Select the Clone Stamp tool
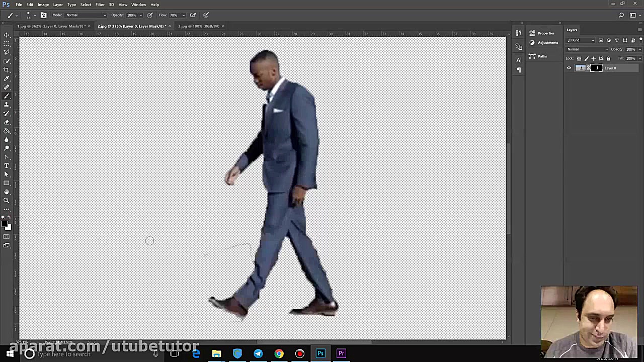The width and height of the screenshot is (644, 362). tap(7, 104)
